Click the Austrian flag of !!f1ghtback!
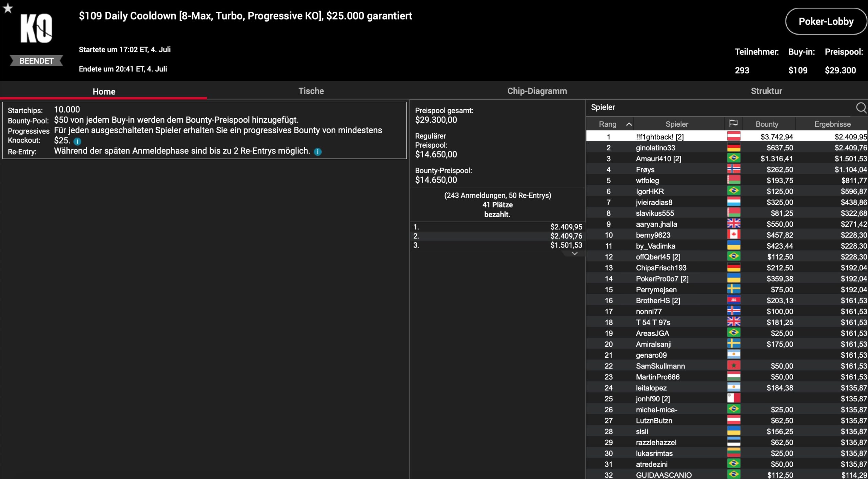This screenshot has width=868, height=479. (x=733, y=137)
